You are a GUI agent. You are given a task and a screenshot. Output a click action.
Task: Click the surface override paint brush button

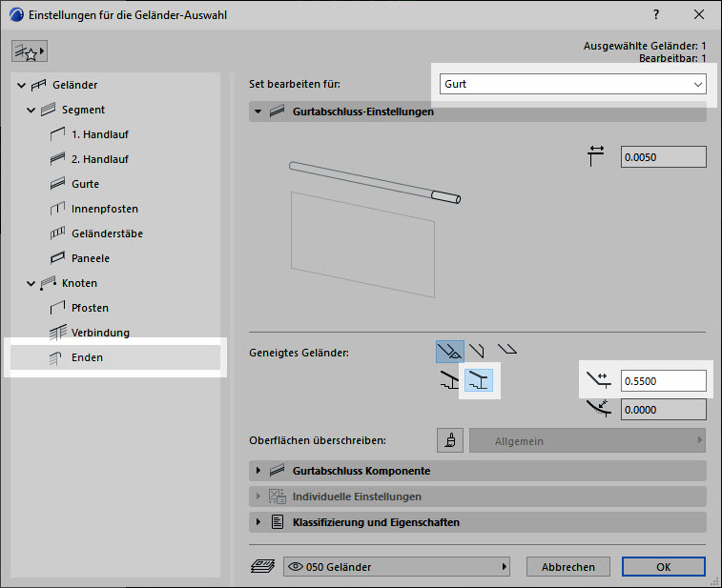click(450, 440)
